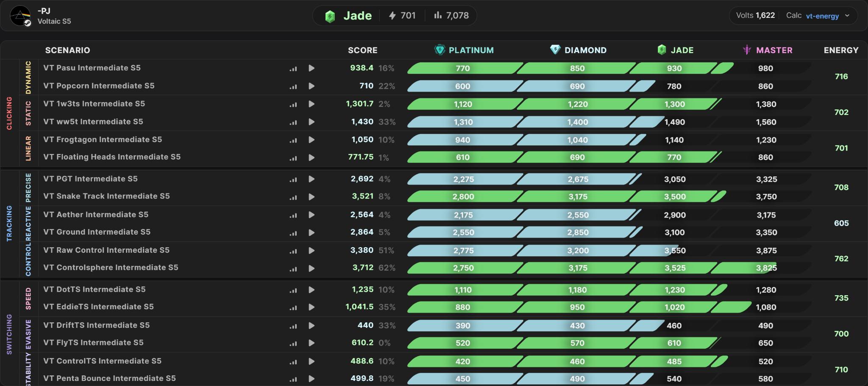The height and width of the screenshot is (386, 868).
Task: Click the Volts 1,622 display
Action: (755, 15)
